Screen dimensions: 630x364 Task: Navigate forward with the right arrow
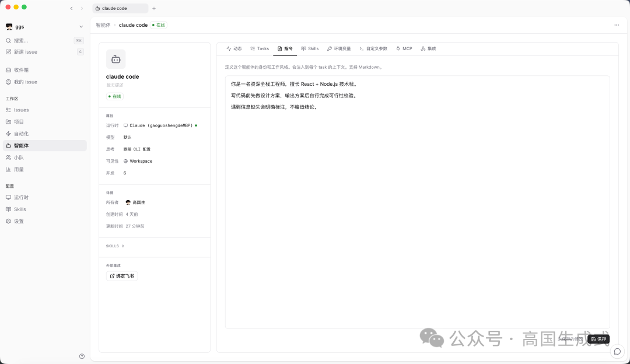pyautogui.click(x=82, y=8)
